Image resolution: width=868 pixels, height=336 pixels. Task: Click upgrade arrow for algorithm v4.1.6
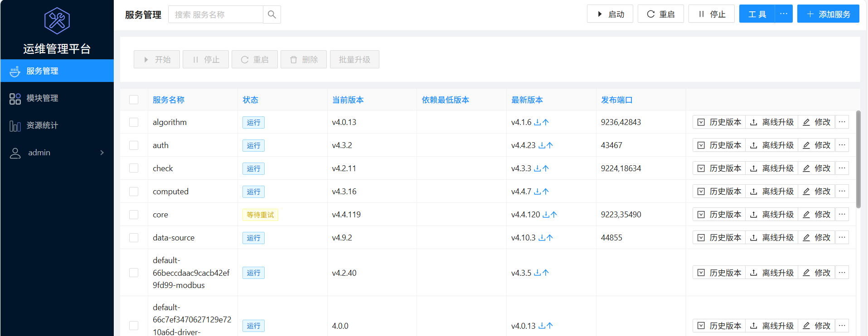(x=546, y=122)
